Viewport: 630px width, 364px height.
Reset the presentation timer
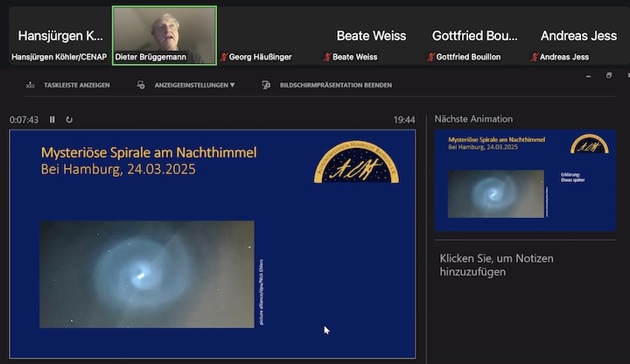69,120
